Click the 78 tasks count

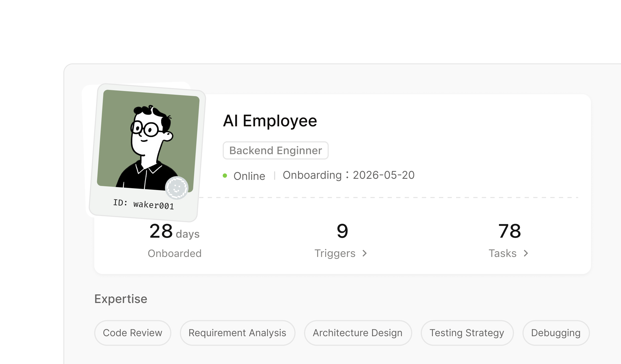[509, 231]
